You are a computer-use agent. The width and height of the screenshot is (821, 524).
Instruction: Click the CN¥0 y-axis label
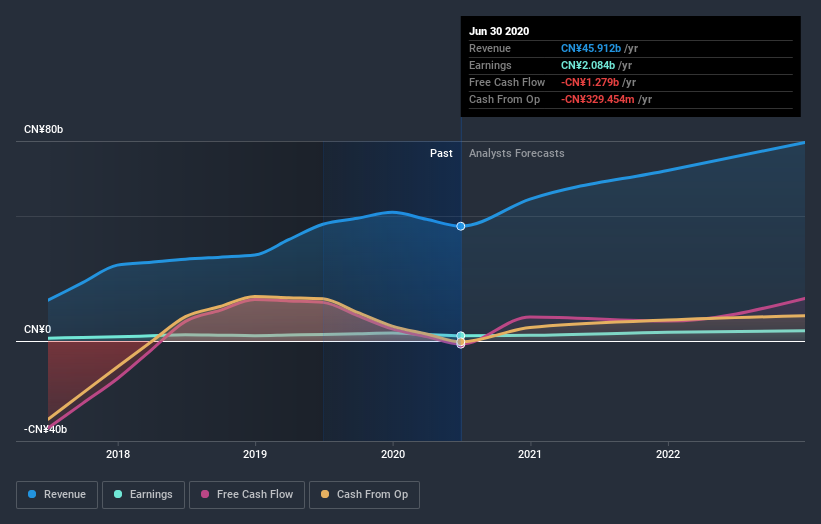38,329
